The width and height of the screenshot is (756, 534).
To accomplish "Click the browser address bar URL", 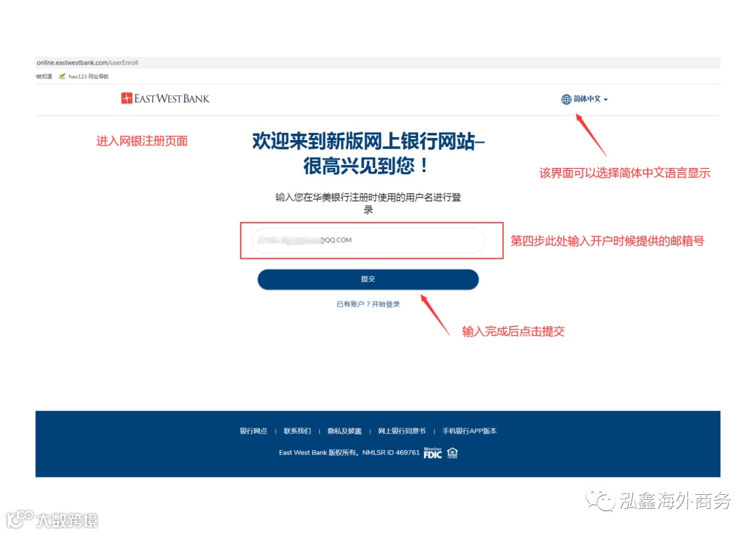I will click(x=87, y=63).
